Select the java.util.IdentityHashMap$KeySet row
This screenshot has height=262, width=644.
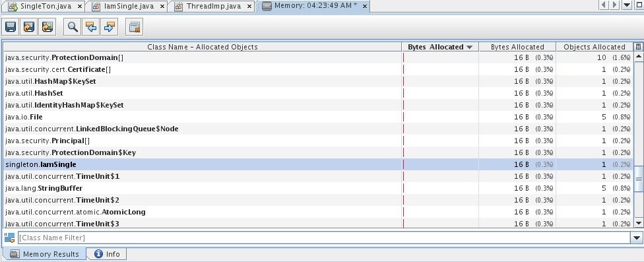click(x=318, y=105)
